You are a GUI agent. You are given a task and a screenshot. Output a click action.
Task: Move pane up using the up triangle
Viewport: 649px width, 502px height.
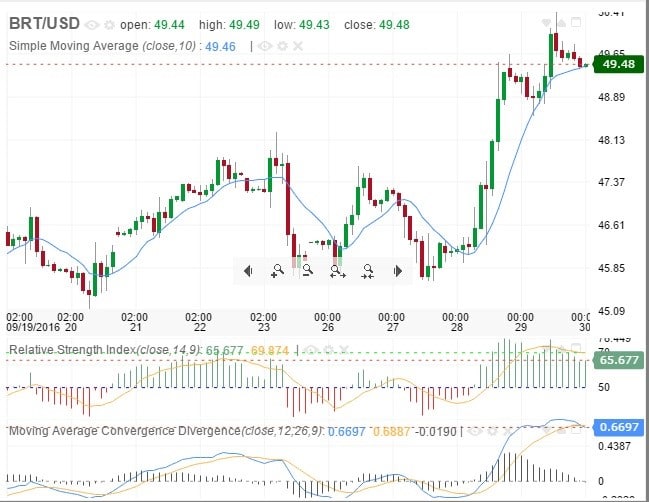[561, 21]
